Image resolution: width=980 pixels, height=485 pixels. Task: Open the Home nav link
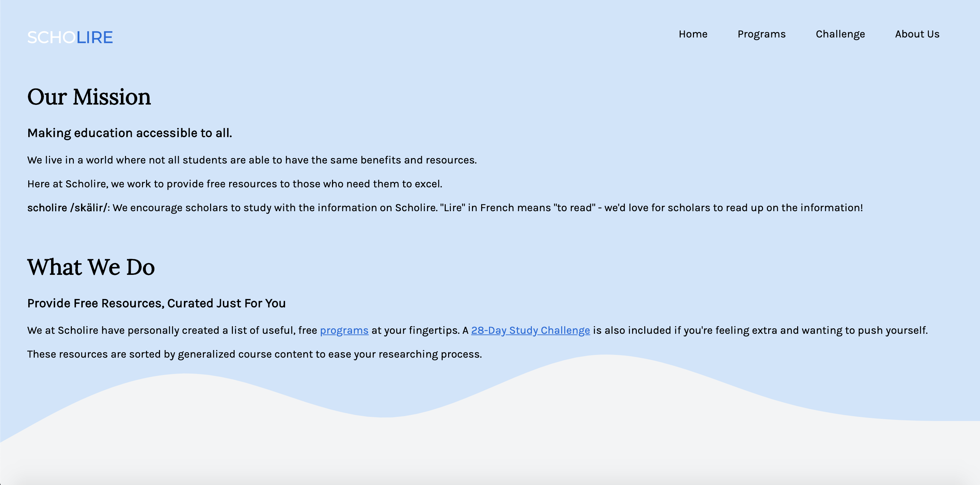click(x=693, y=34)
